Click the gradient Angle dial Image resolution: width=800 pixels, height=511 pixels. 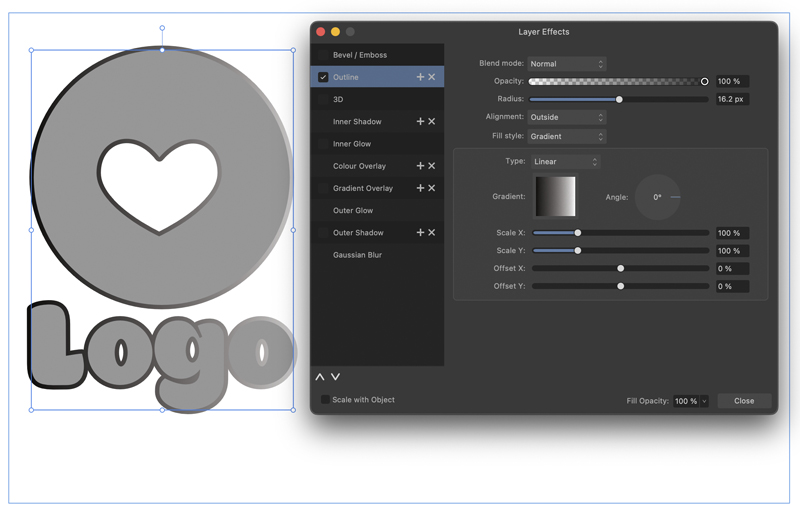click(x=658, y=197)
